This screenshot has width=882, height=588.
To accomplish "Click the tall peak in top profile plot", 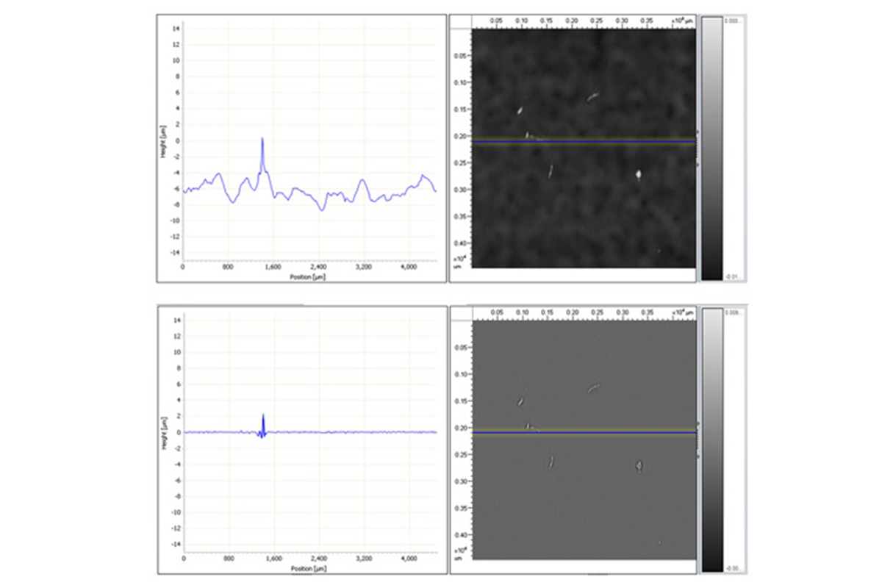I will pyautogui.click(x=262, y=140).
